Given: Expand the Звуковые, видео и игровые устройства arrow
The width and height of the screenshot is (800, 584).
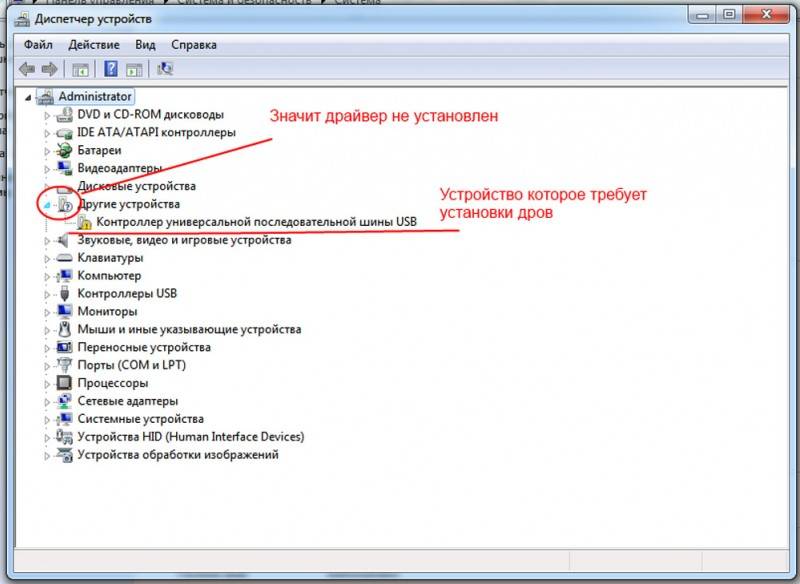Looking at the screenshot, I should pyautogui.click(x=47, y=241).
